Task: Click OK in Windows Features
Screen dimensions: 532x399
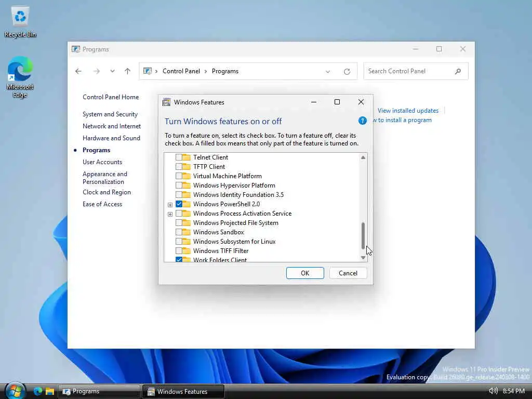Action: click(305, 273)
